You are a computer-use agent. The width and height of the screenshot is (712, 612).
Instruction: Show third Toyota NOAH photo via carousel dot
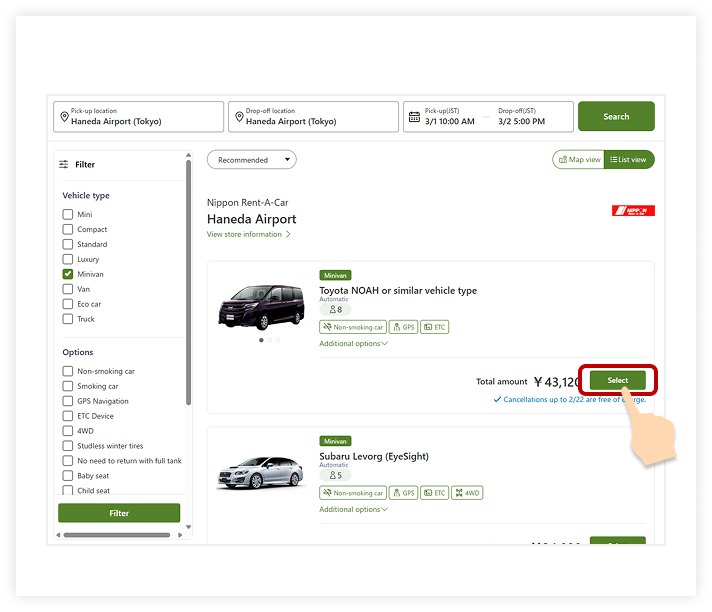point(278,340)
